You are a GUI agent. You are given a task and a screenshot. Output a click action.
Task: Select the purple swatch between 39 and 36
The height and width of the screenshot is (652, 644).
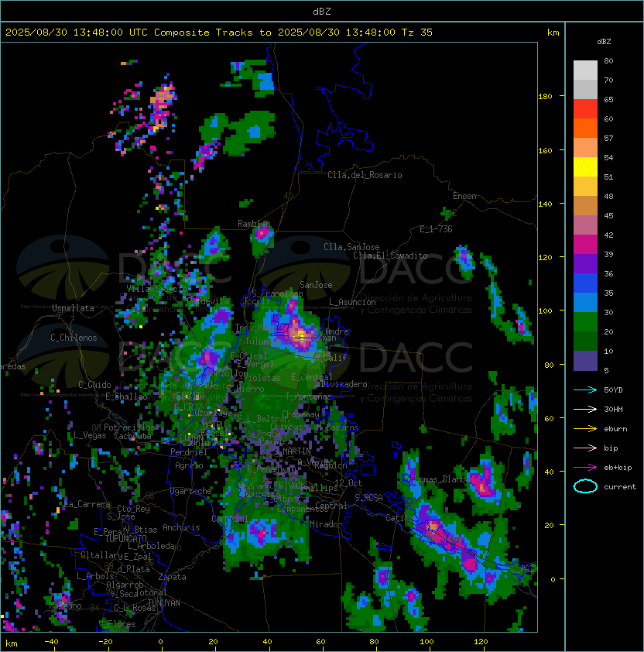[585, 263]
